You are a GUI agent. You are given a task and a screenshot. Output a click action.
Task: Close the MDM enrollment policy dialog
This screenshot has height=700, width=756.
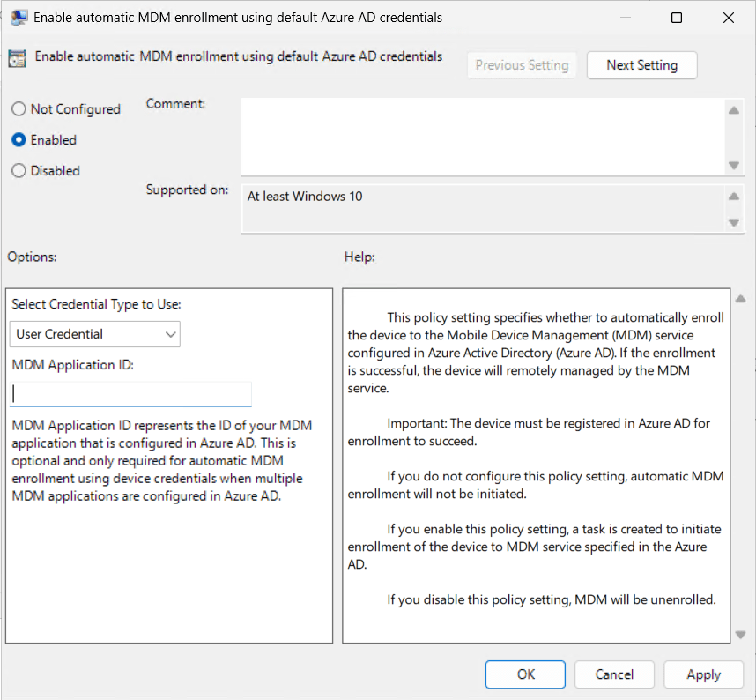728,18
